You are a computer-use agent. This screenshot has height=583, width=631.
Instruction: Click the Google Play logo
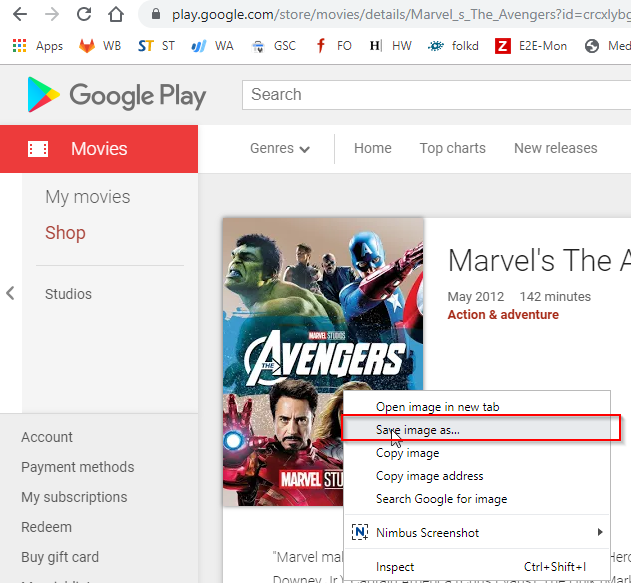coord(117,95)
